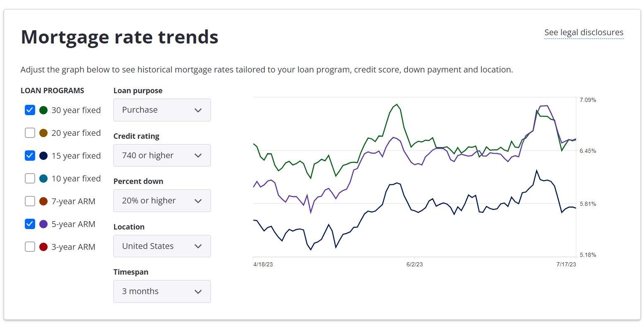This screenshot has width=644, height=326.
Task: Click the teal 10 year fixed color dot
Action: click(43, 179)
